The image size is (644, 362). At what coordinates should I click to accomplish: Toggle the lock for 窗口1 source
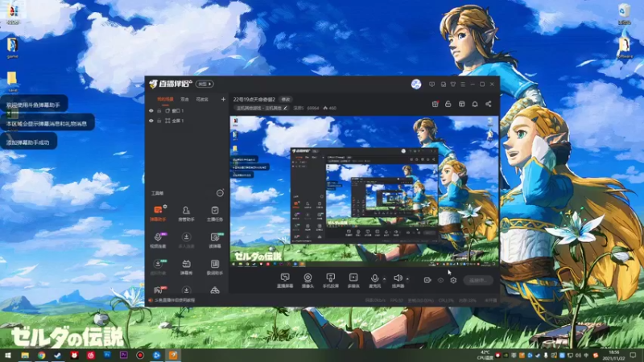[x=159, y=111]
